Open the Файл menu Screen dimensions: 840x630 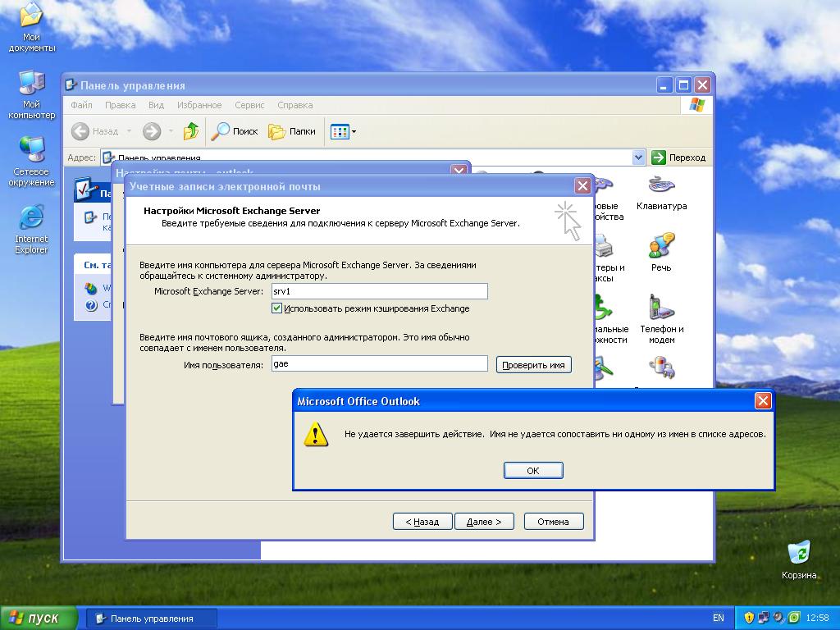81,105
